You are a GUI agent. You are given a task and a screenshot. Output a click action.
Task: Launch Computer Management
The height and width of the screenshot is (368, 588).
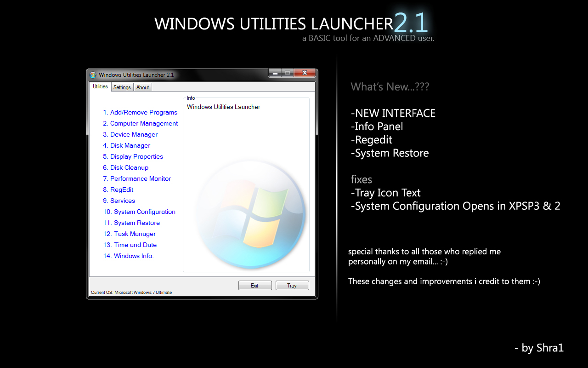(x=140, y=123)
